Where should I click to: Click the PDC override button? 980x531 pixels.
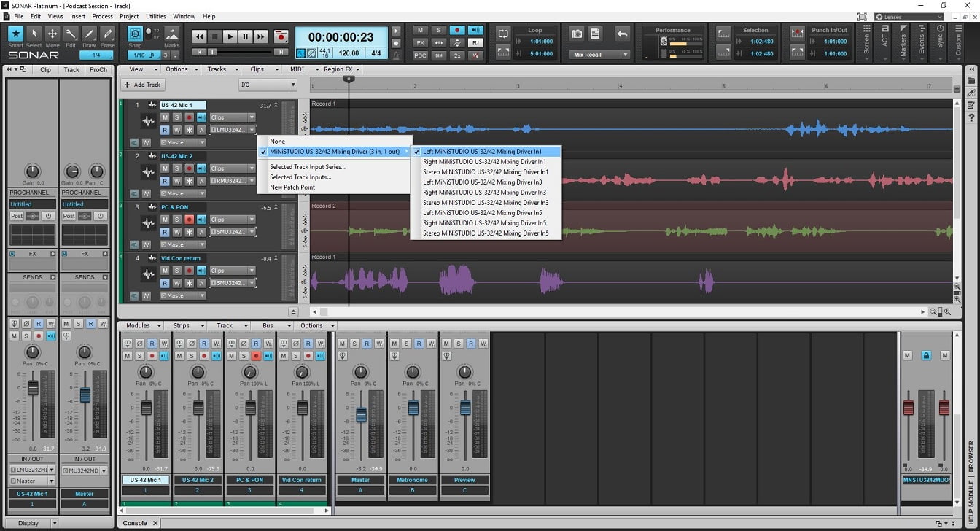click(x=420, y=55)
